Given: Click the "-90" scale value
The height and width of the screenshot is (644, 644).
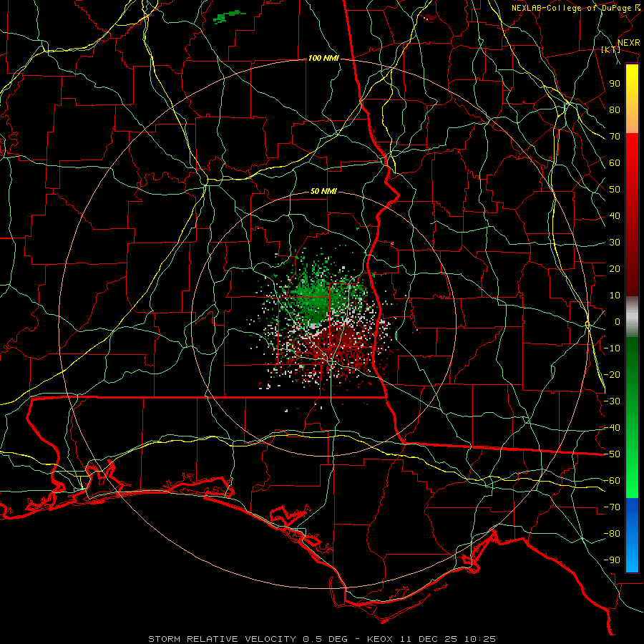Looking at the screenshot, I should (612, 560).
